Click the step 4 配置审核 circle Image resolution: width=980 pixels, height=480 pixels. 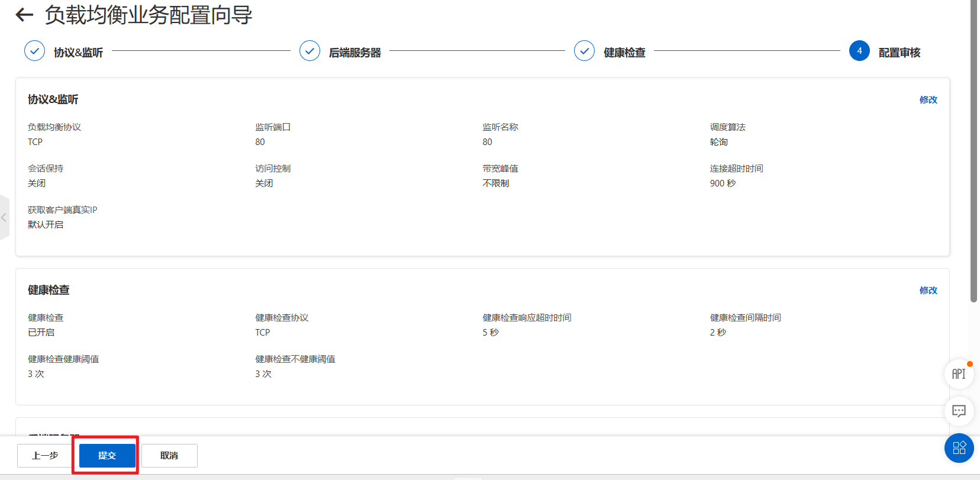pyautogui.click(x=859, y=51)
